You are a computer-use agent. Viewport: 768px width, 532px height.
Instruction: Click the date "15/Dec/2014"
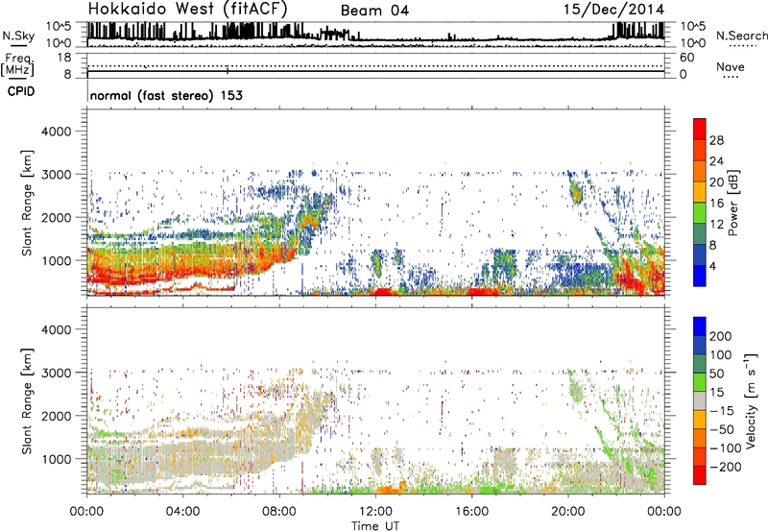613,9
